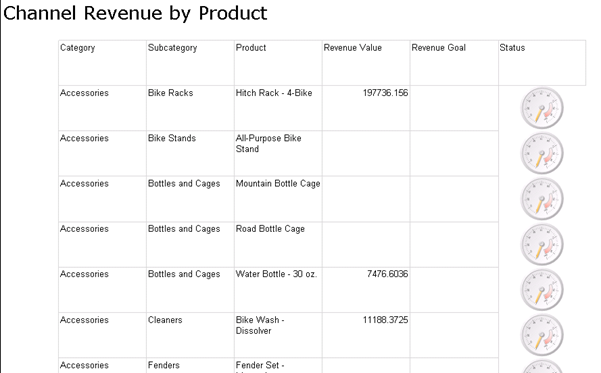Click the gauge icon for Hitch Rack - 4-Bike

pyautogui.click(x=542, y=108)
